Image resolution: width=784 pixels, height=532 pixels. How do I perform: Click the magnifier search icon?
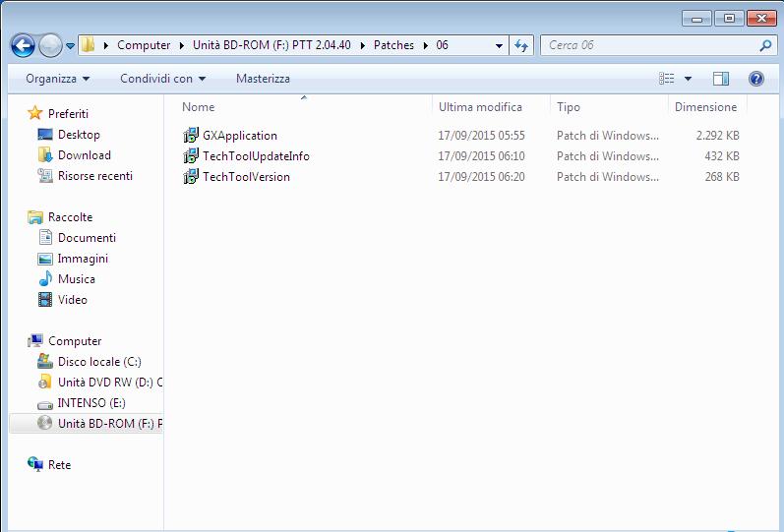click(765, 45)
